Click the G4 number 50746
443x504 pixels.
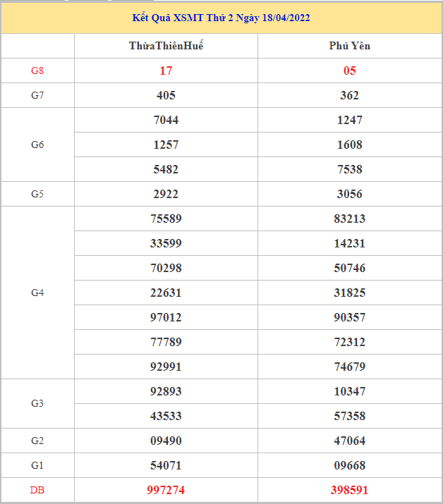click(x=349, y=268)
